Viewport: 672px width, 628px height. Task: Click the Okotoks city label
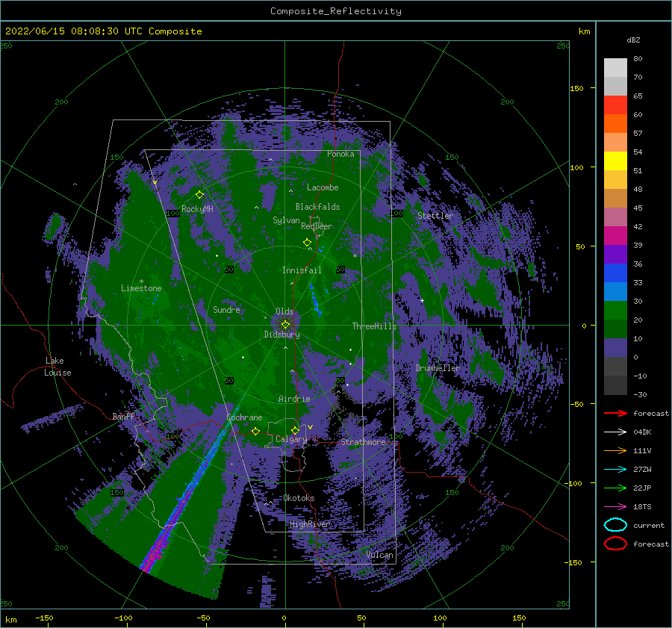tap(299, 498)
